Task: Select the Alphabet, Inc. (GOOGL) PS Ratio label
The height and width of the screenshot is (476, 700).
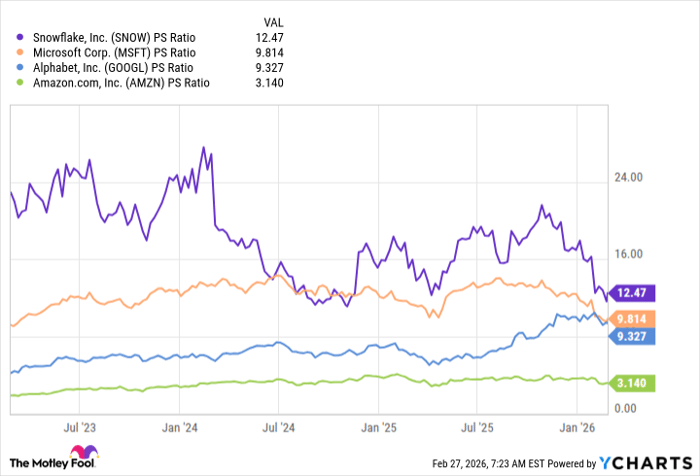Action: (106, 67)
